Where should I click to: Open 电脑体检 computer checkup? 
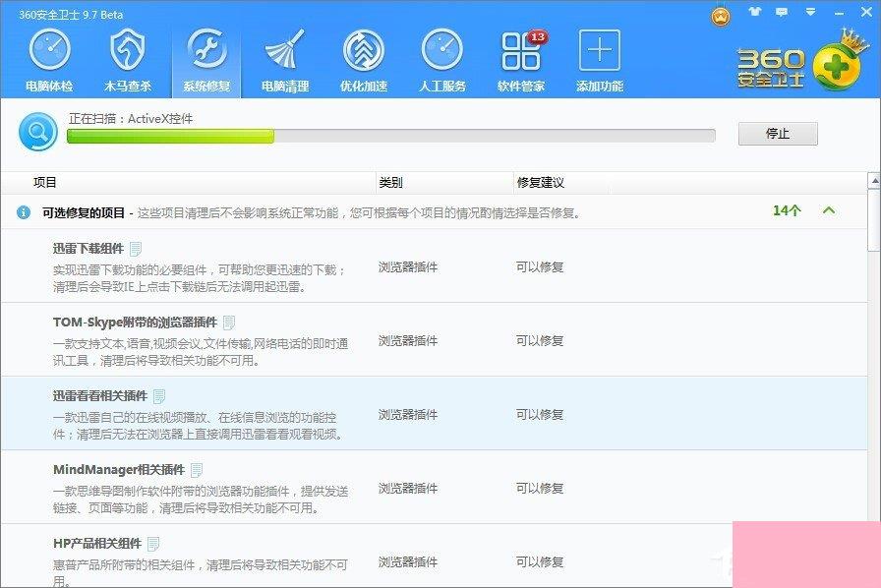49,61
